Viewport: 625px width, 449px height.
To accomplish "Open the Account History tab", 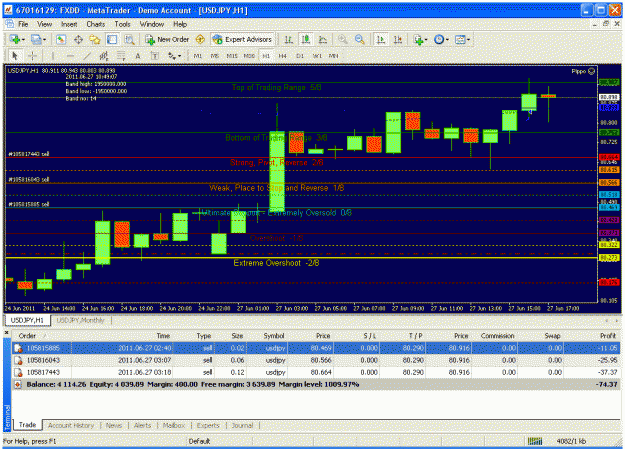I will pyautogui.click(x=71, y=425).
